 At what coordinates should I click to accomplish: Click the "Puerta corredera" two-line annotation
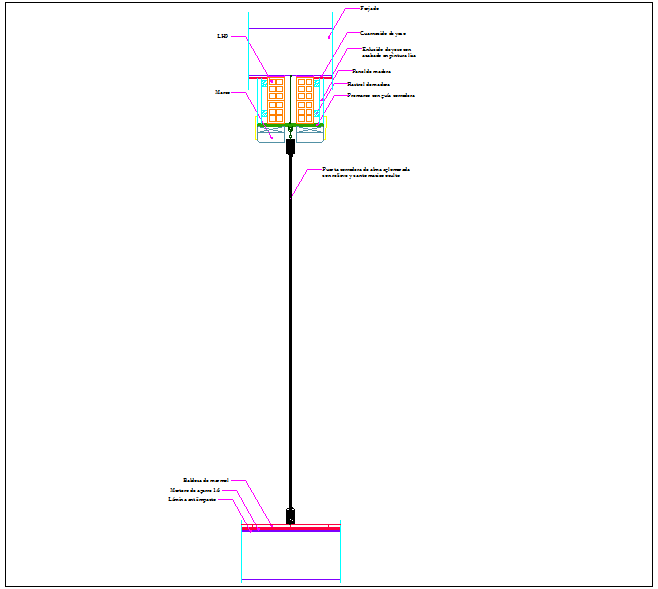coord(366,172)
